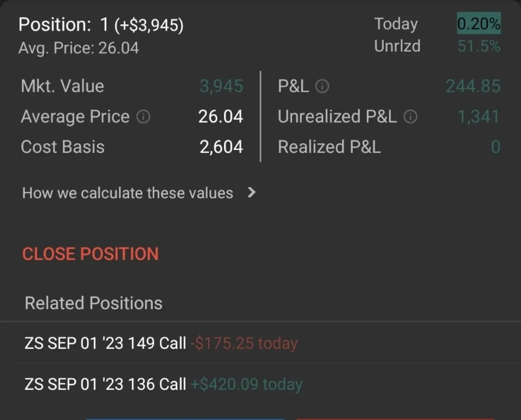
Task: Tap the Avg. Price: 26.04 subtitle
Action: [x=79, y=48]
